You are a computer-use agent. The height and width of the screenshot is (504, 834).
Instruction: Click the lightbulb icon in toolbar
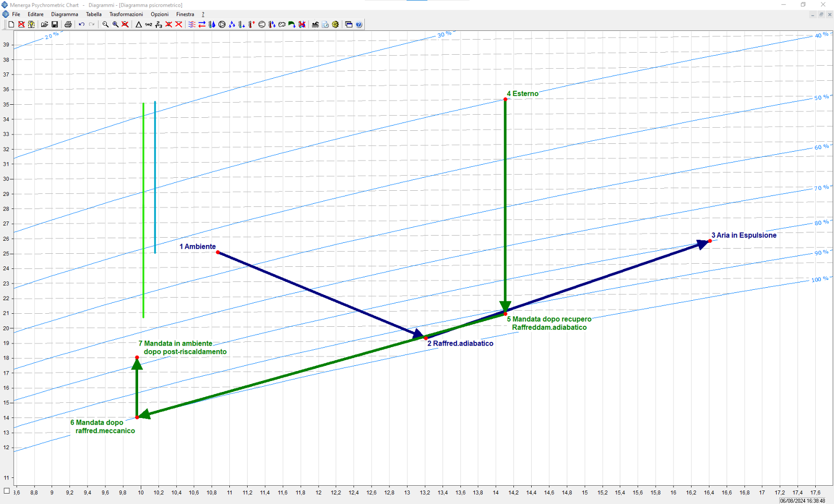coord(31,24)
